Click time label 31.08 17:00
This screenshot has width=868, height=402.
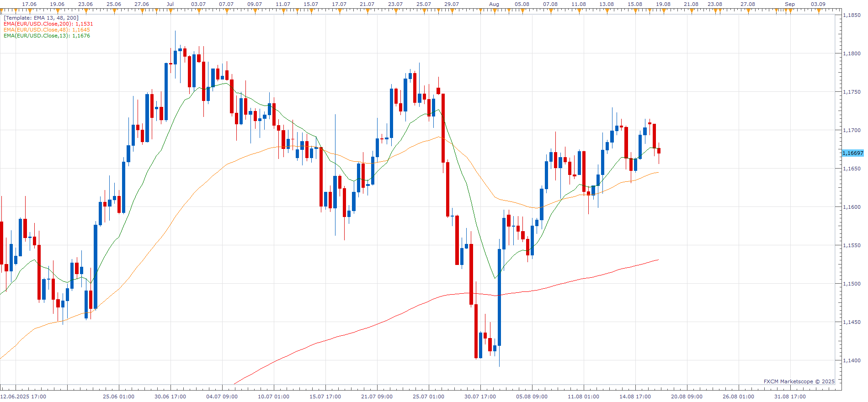[x=790, y=397]
